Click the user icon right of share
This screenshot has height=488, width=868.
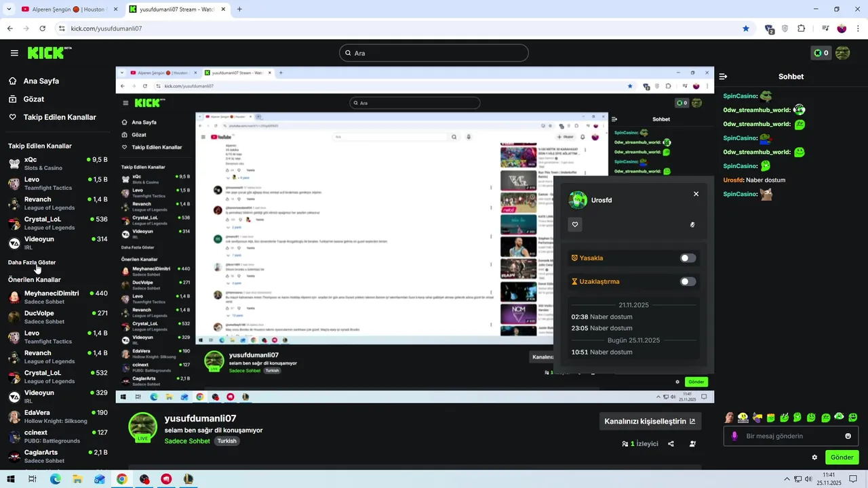692,444
